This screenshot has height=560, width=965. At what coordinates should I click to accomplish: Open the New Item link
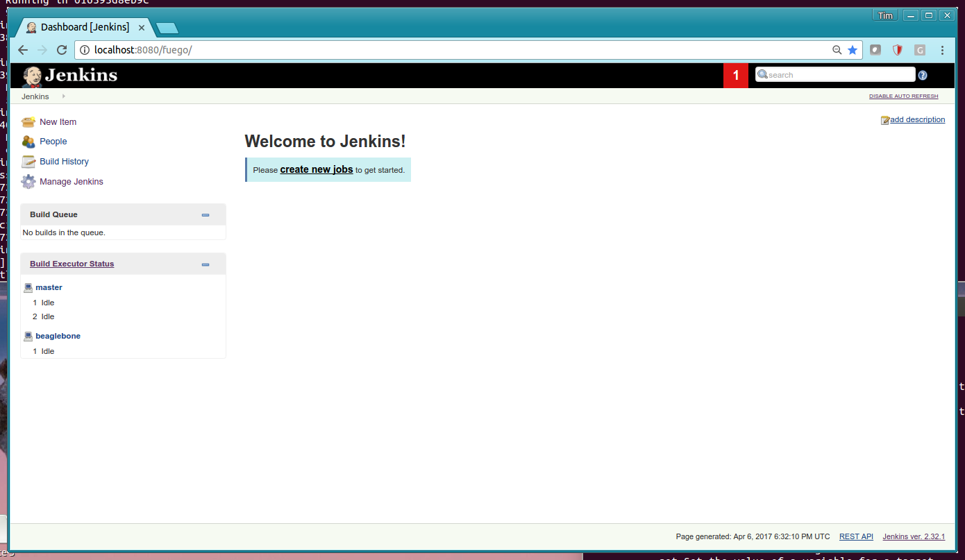[x=58, y=122]
